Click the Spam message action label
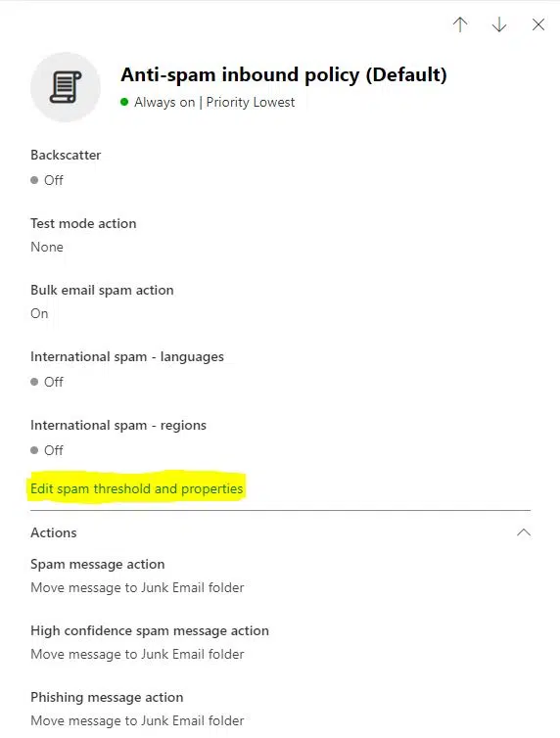This screenshot has width=560, height=738. (97, 564)
